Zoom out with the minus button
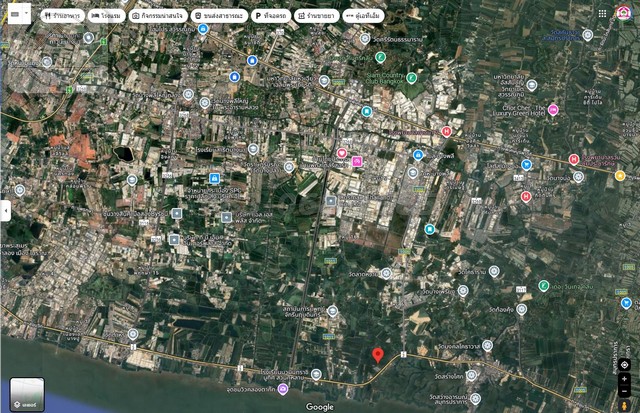 (x=624, y=391)
